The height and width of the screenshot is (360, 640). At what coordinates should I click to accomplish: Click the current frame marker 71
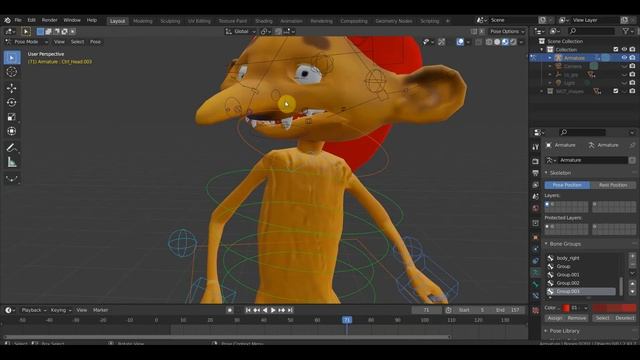coord(347,320)
